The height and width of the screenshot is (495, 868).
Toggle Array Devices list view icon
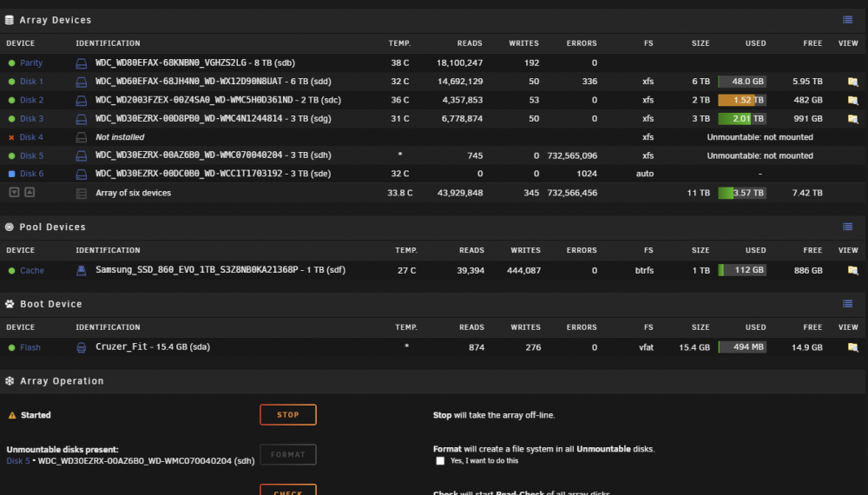pyautogui.click(x=847, y=20)
